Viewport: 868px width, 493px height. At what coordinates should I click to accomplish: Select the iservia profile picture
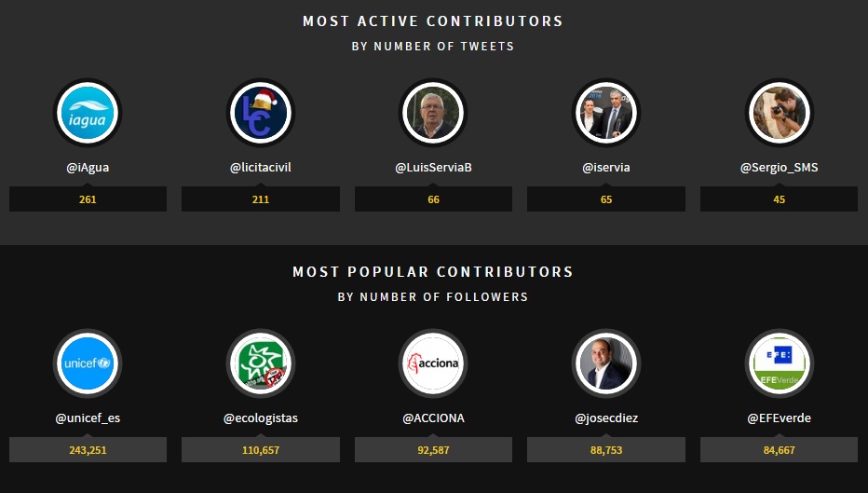[606, 113]
